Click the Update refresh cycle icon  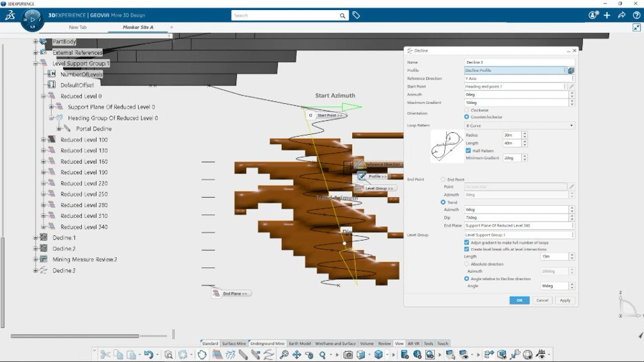(182, 354)
